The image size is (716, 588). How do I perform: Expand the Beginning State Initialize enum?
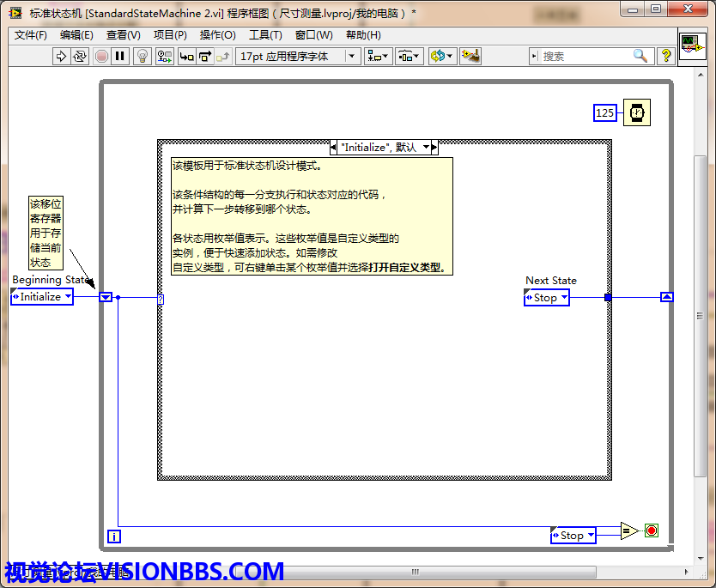click(x=42, y=297)
